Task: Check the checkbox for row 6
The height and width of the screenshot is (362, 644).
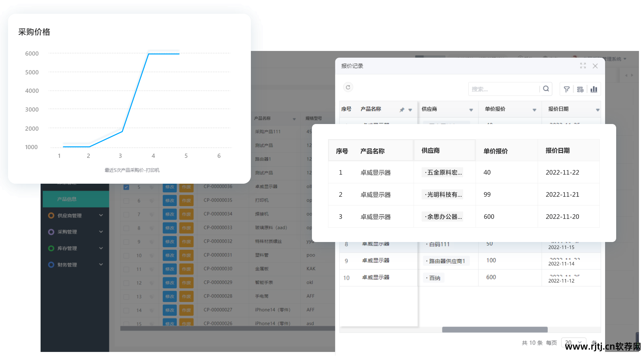Action: 126,201
